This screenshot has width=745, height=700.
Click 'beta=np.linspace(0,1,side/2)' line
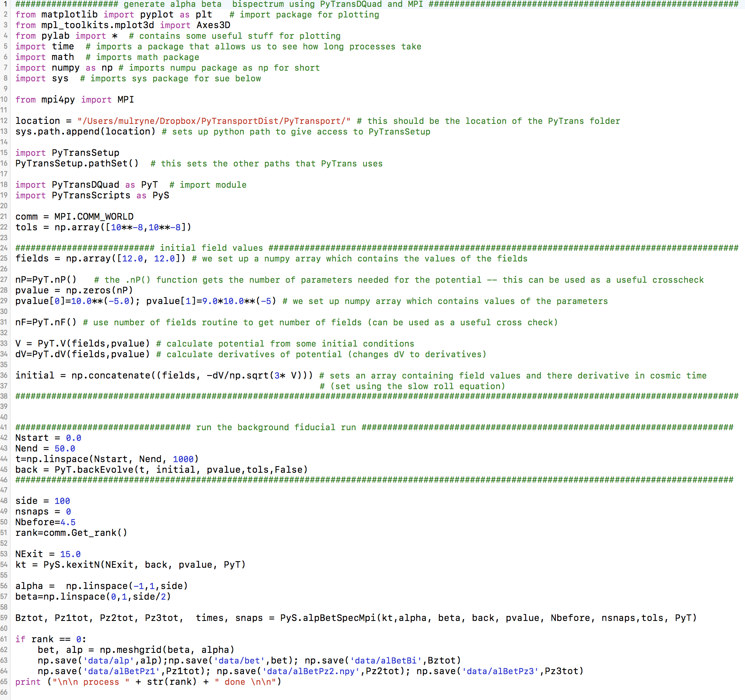[93, 597]
